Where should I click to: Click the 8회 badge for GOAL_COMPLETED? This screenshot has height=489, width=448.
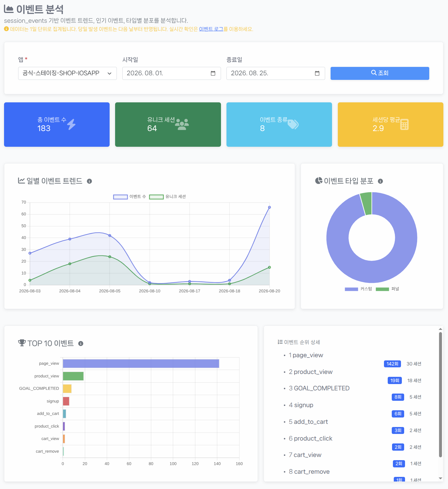[398, 397]
